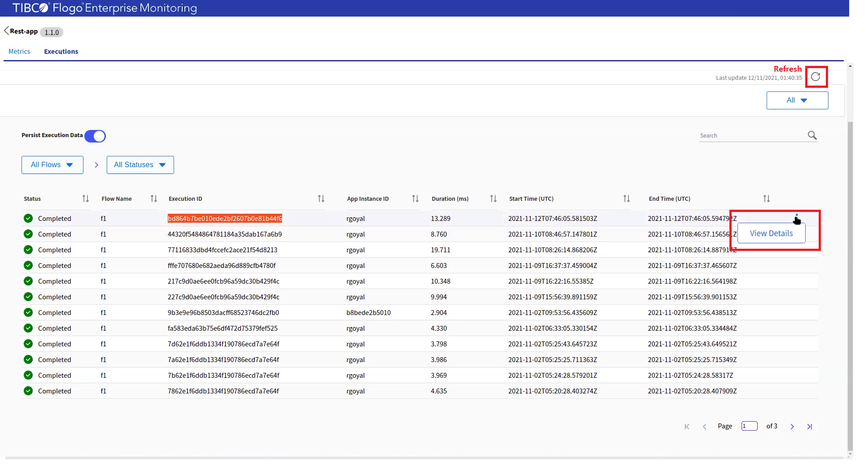The height and width of the screenshot is (475, 868).
Task: Click the Refresh circular arrow icon
Action: pyautogui.click(x=816, y=77)
